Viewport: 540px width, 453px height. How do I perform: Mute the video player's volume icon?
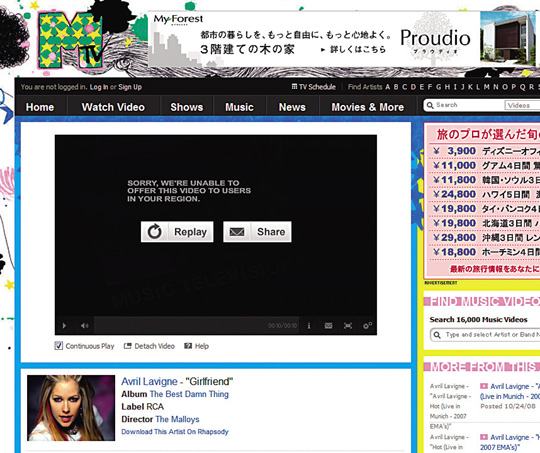pos(84,326)
